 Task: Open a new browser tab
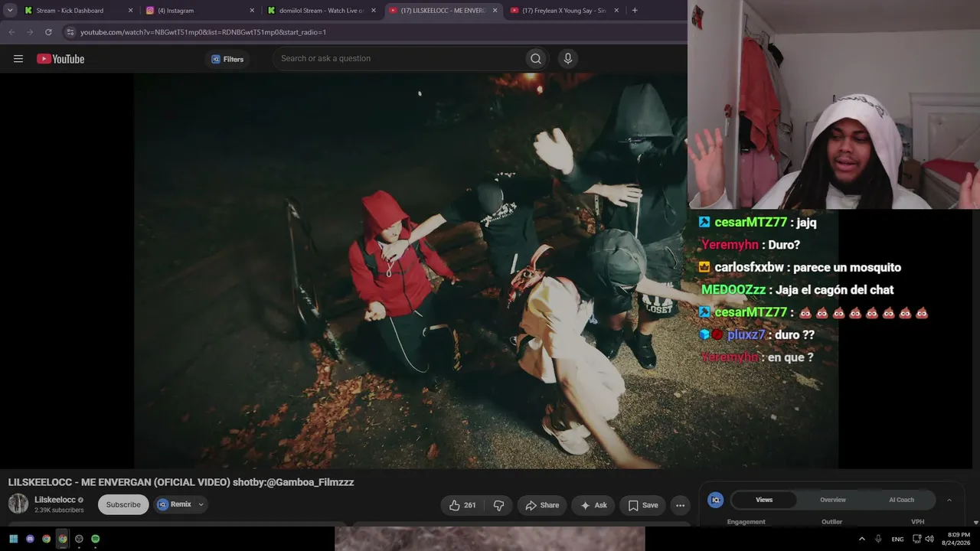click(x=635, y=11)
